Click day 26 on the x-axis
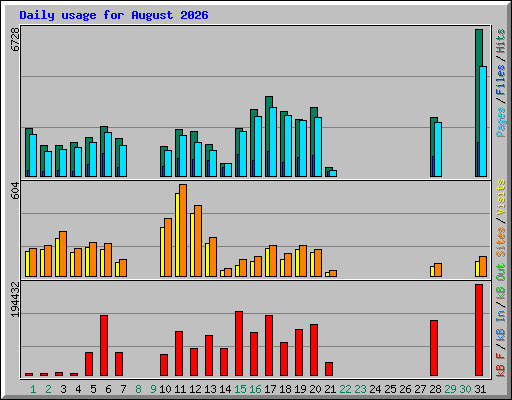The image size is (512, 400). pyautogui.click(x=405, y=389)
